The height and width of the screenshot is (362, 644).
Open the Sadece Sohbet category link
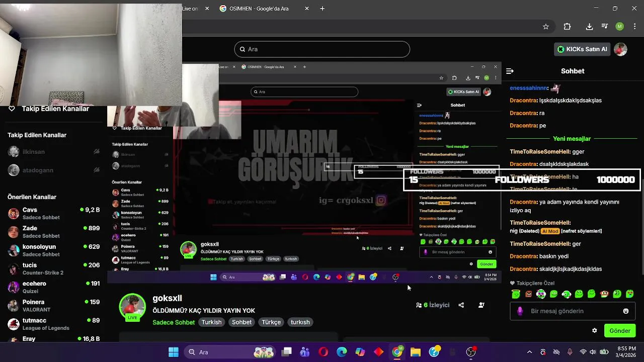click(x=174, y=322)
